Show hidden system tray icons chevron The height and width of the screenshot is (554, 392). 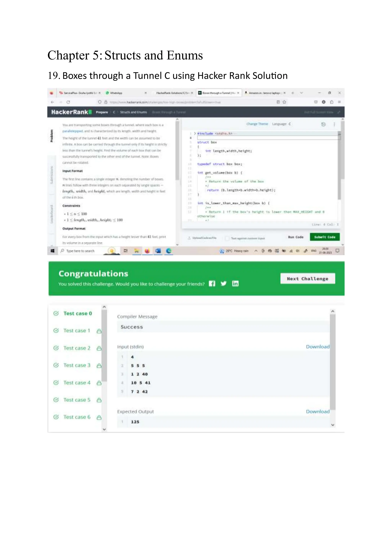256,251
